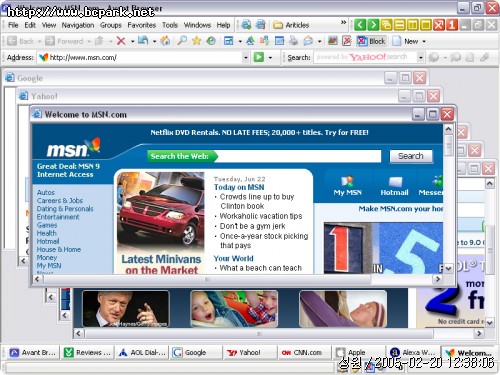
Task: Click the image toggle icon before Block
Action: tap(333, 41)
